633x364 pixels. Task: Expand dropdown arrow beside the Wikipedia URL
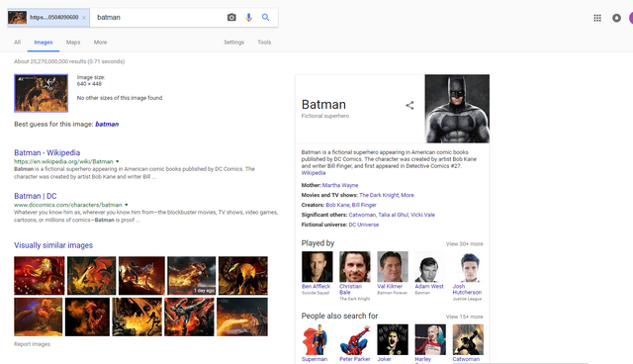[118, 161]
